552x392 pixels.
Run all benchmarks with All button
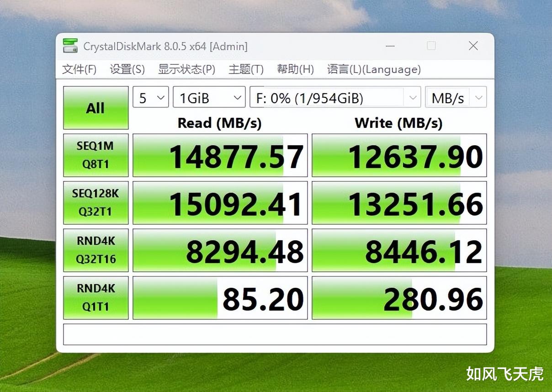pos(96,108)
